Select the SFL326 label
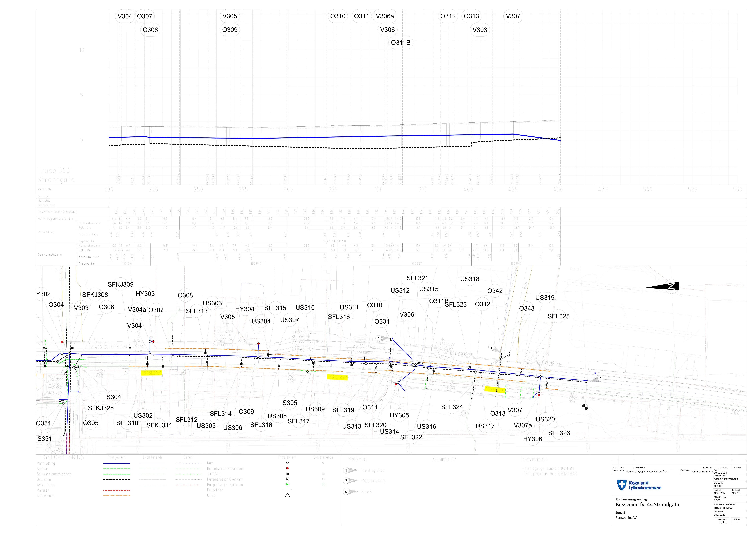Viewport: 756px width, 535px height. tap(559, 433)
